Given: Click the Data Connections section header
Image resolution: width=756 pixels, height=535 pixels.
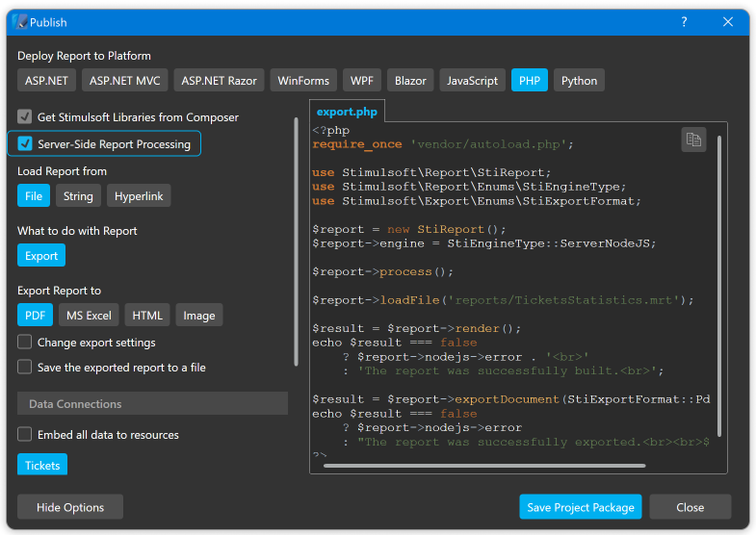Looking at the screenshot, I should [152, 403].
